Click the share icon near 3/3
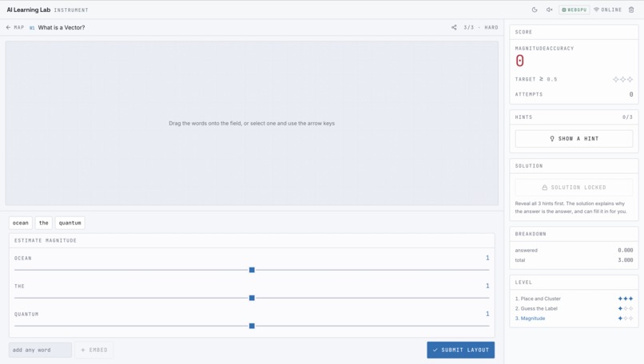Viewport: 644px width, 364px height. tap(454, 27)
